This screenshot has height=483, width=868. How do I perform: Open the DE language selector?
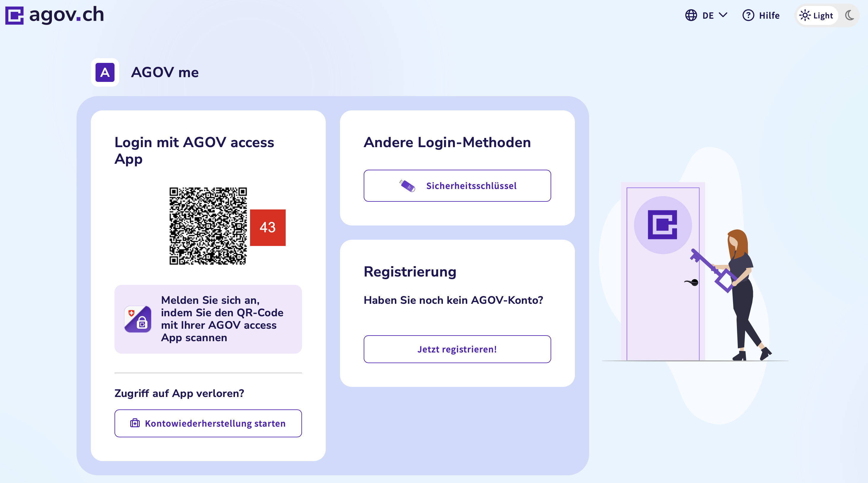pyautogui.click(x=708, y=15)
